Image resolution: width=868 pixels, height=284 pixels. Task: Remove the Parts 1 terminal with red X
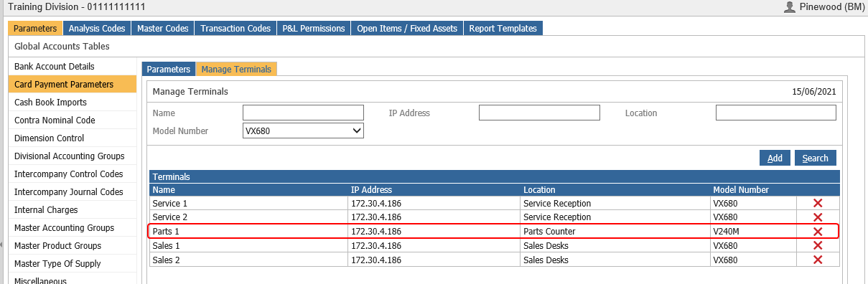(817, 231)
